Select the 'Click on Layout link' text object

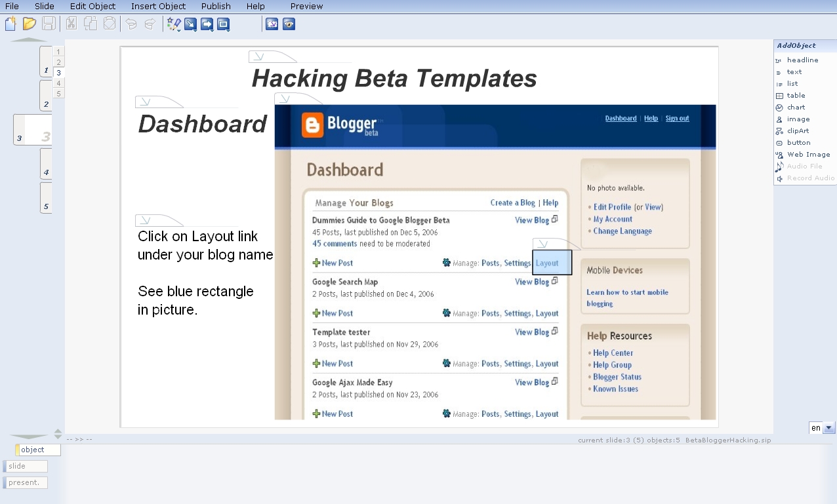pyautogui.click(x=205, y=273)
